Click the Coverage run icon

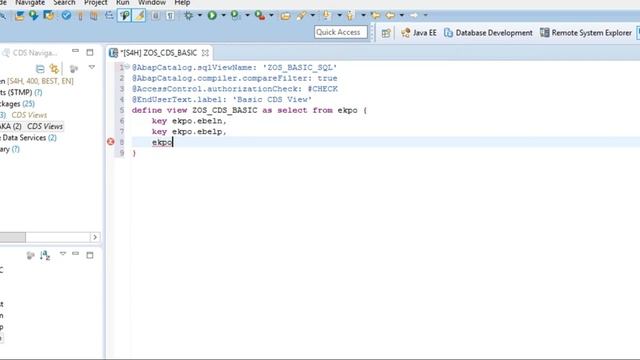(x=236, y=16)
